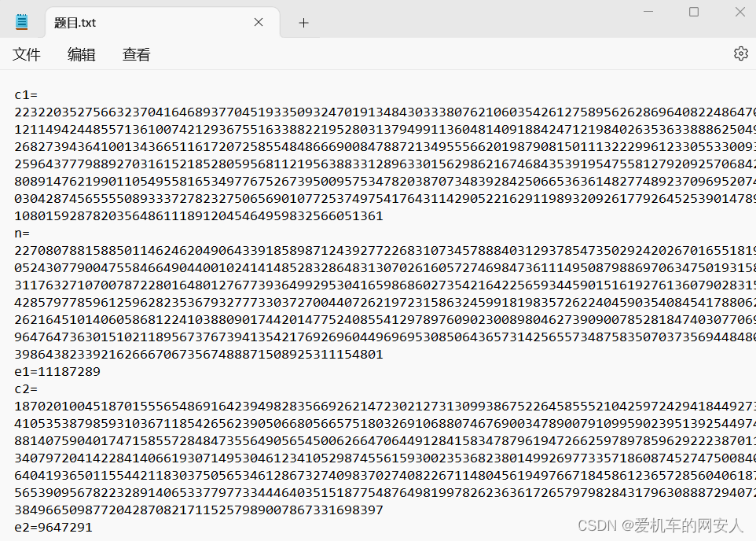Open the 查看 menu
Screen dimensions: 756x541
point(135,54)
